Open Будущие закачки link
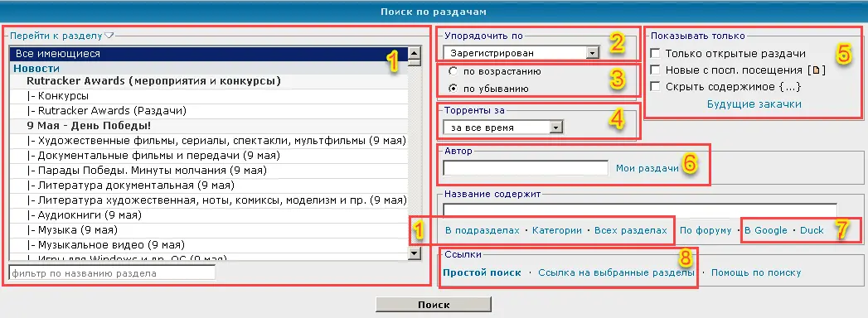The image size is (868, 318). 754,104
